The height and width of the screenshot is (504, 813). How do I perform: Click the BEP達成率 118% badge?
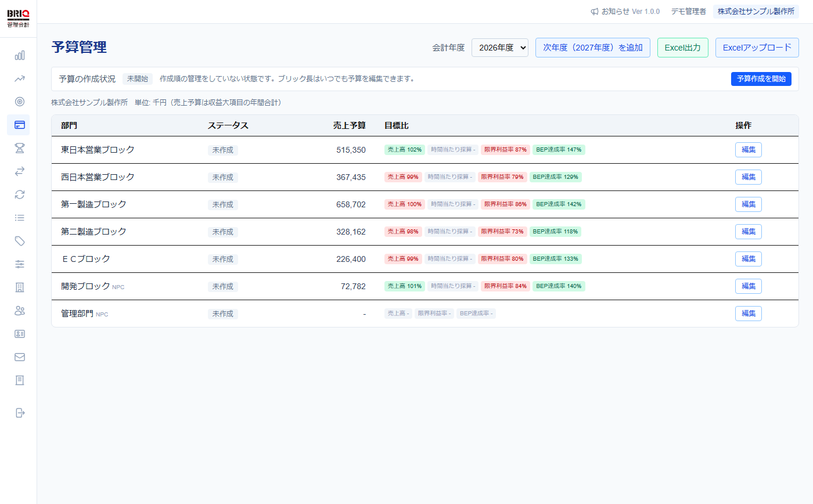pyautogui.click(x=555, y=232)
